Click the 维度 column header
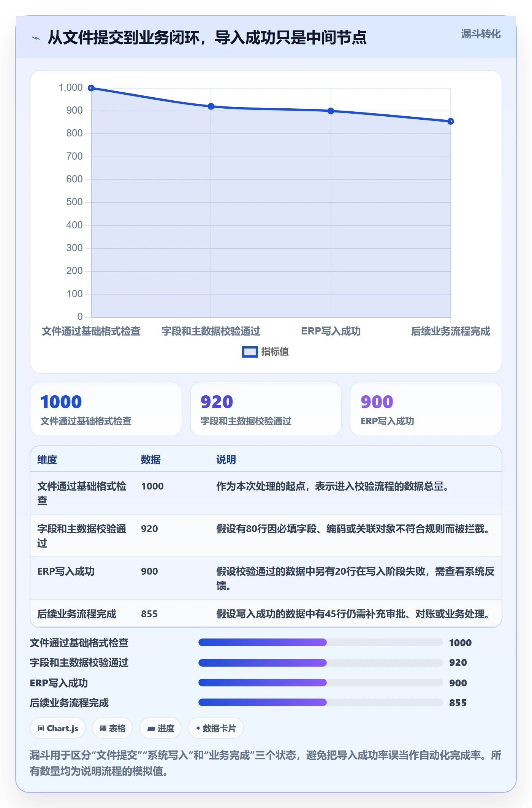This screenshot has height=808, width=532. point(47,460)
